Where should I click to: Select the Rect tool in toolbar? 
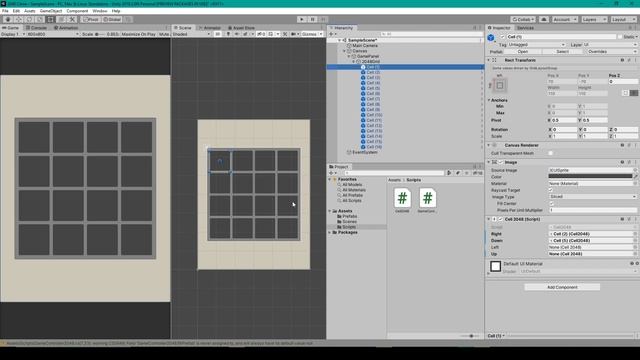tap(50, 19)
